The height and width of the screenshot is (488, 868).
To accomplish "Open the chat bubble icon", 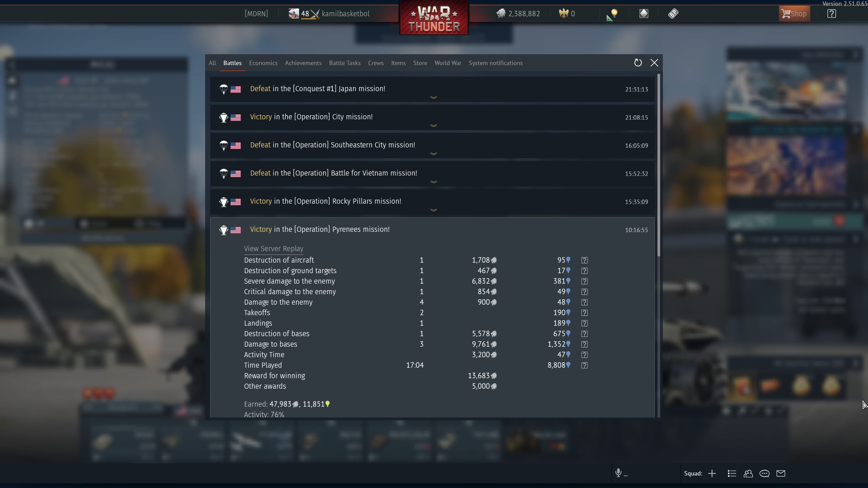I will coord(764,473).
